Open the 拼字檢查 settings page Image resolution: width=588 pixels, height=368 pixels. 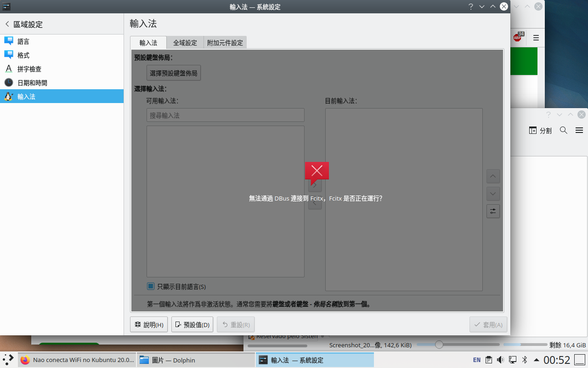[62, 69]
